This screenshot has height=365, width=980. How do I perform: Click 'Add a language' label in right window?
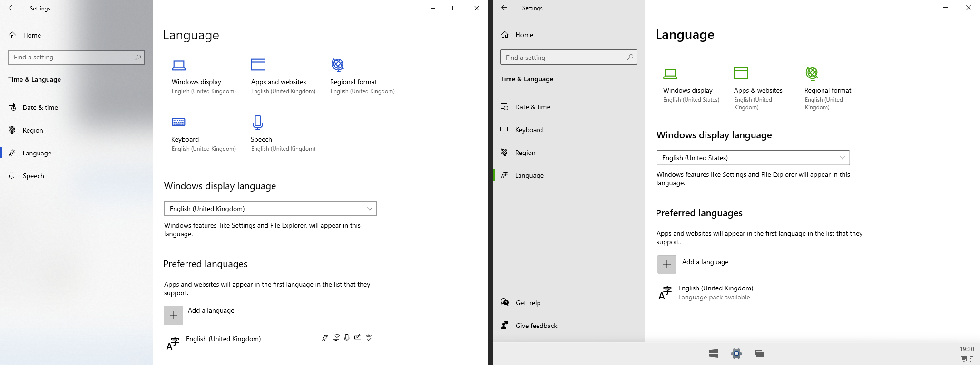click(705, 262)
